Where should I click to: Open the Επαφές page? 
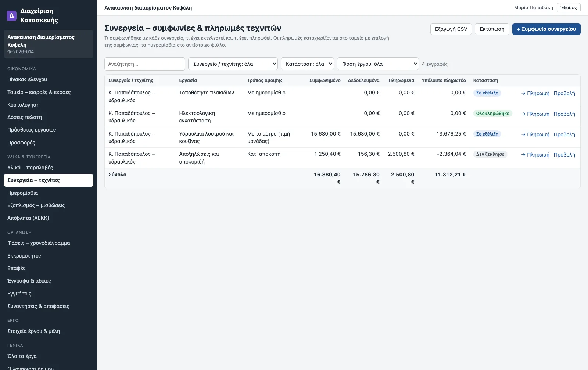pos(49,268)
